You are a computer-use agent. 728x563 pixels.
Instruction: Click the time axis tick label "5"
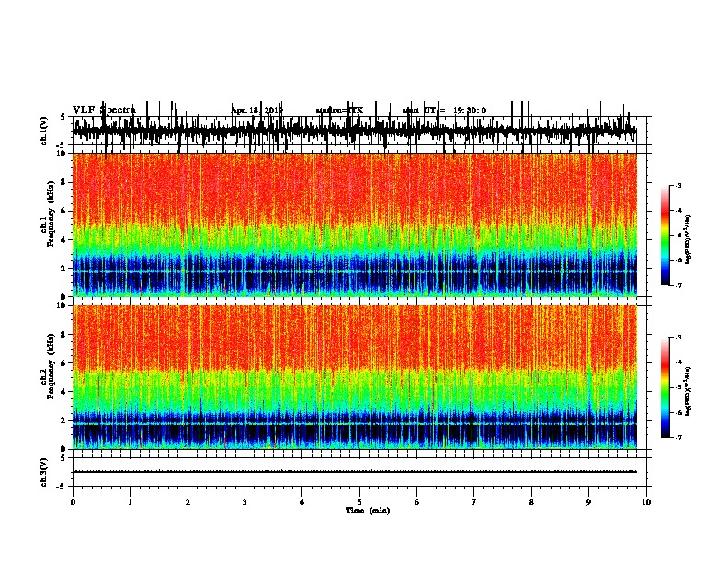click(x=359, y=502)
